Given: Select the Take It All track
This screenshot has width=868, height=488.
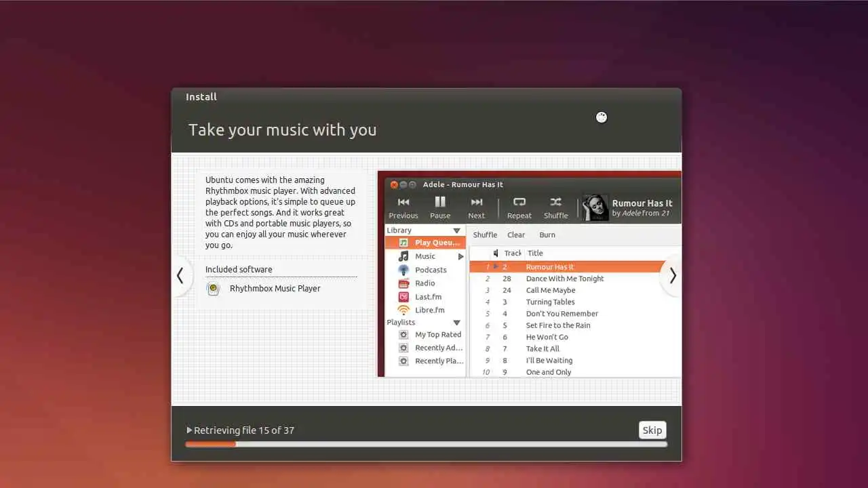Looking at the screenshot, I should tap(542, 349).
